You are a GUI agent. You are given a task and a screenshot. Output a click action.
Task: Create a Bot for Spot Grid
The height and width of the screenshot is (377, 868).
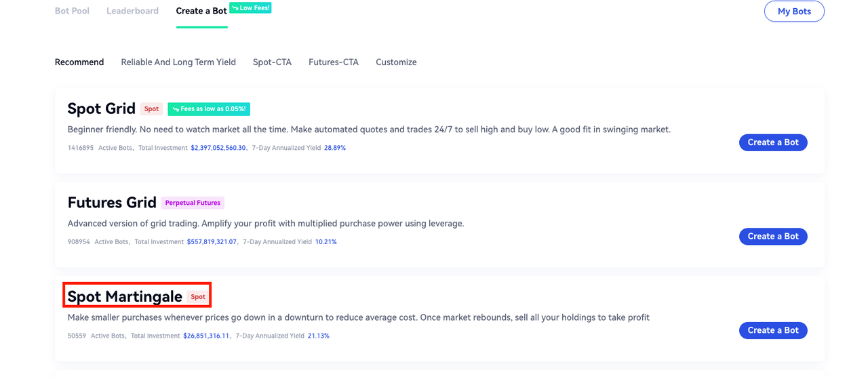click(x=773, y=142)
